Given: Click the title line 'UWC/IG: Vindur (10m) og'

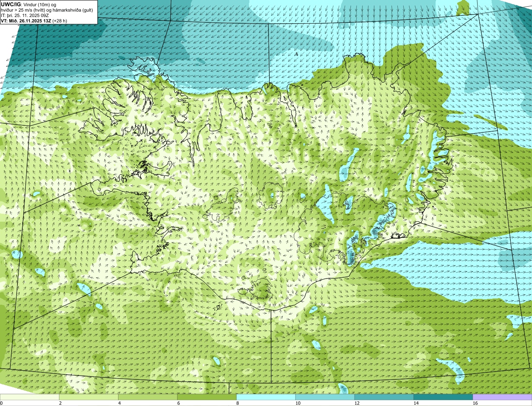Looking at the screenshot, I should click(29, 4).
